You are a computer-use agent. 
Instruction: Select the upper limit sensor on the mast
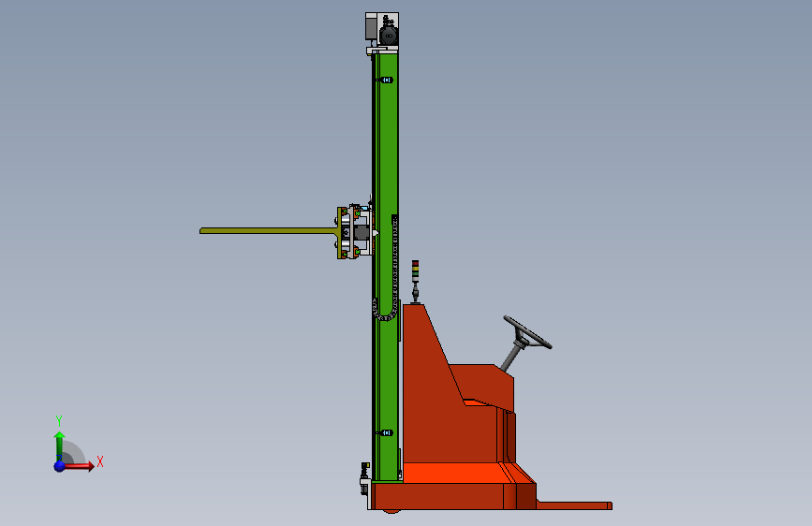pyautogui.click(x=386, y=80)
